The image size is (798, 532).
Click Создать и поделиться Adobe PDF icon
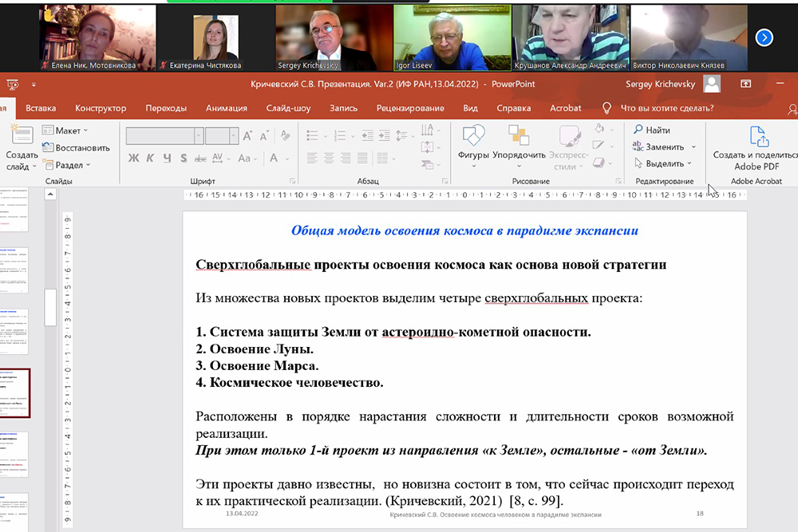tap(754, 136)
